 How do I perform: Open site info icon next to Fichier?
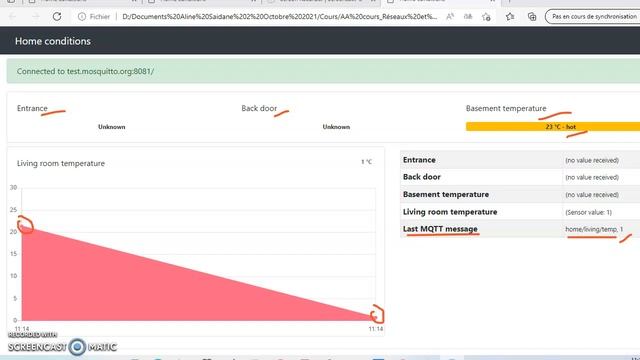pyautogui.click(x=82, y=17)
